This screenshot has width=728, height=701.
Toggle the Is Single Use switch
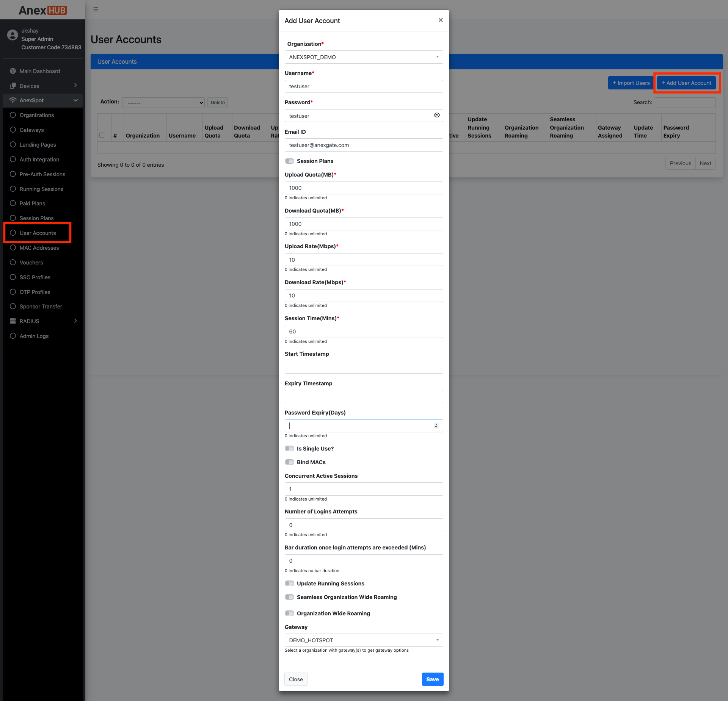pos(290,449)
